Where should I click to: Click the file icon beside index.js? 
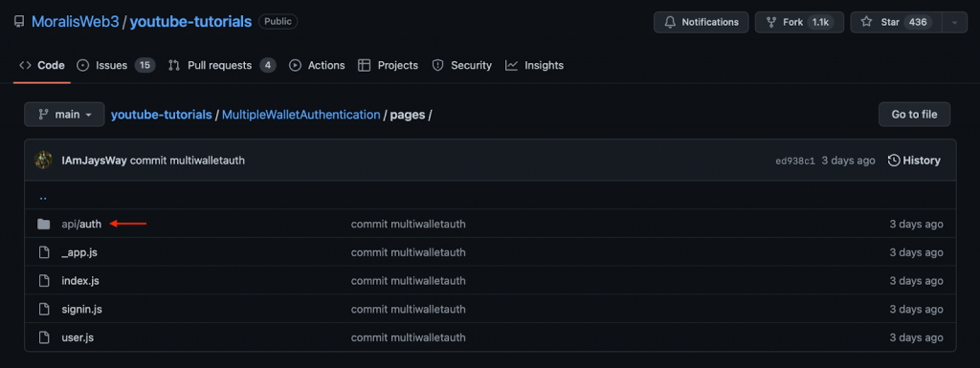tap(44, 281)
